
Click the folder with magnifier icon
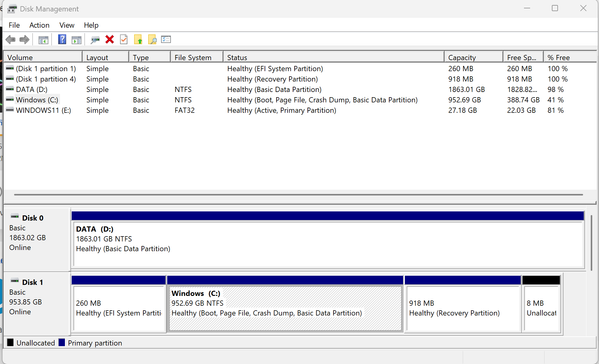tap(152, 39)
